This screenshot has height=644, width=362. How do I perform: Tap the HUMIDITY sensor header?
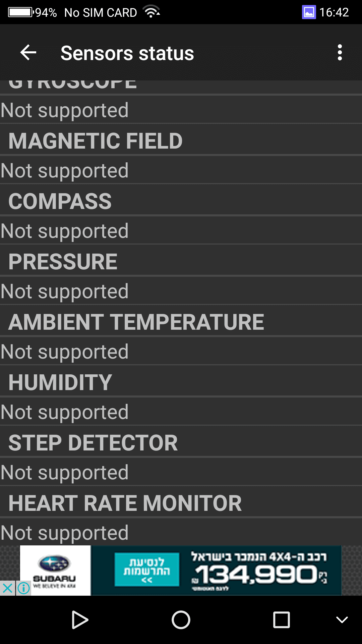(60, 382)
